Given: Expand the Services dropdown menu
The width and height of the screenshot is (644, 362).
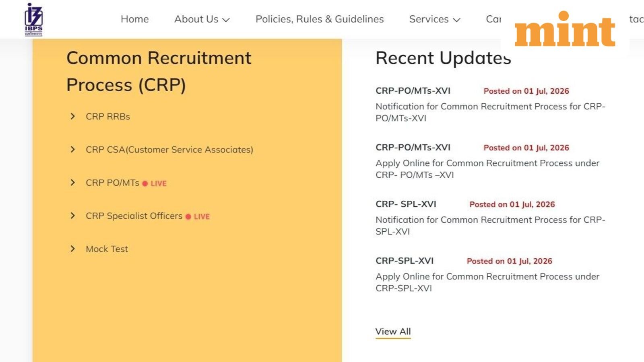Looking at the screenshot, I should (x=435, y=19).
